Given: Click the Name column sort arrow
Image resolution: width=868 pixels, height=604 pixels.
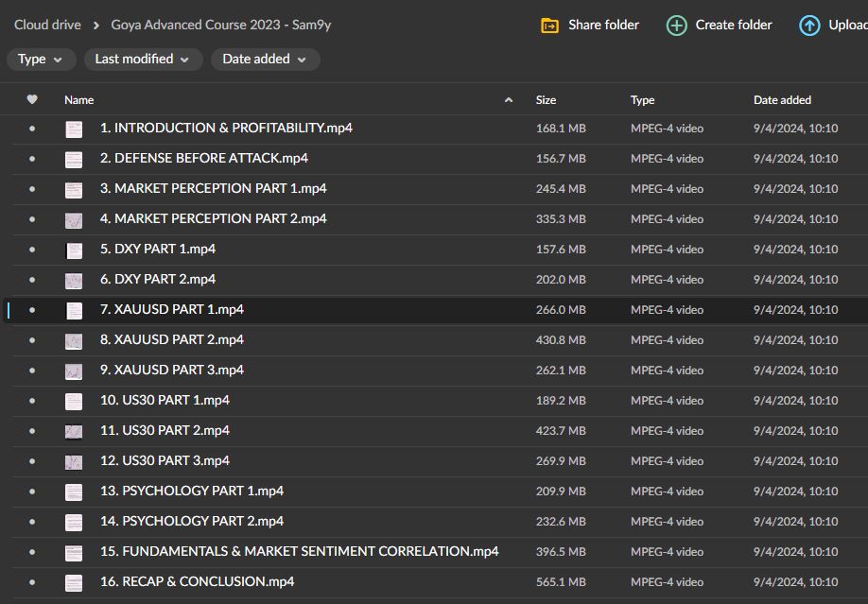Looking at the screenshot, I should pyautogui.click(x=509, y=99).
